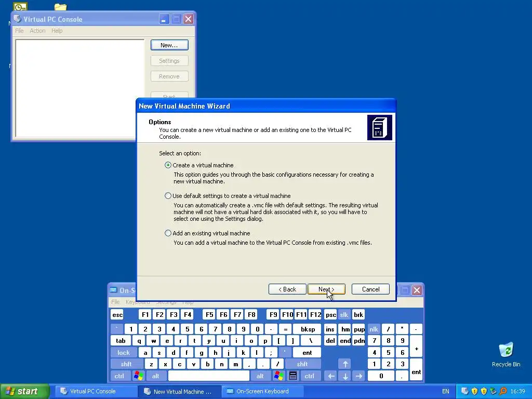Click the Back button in the wizard

click(287, 289)
